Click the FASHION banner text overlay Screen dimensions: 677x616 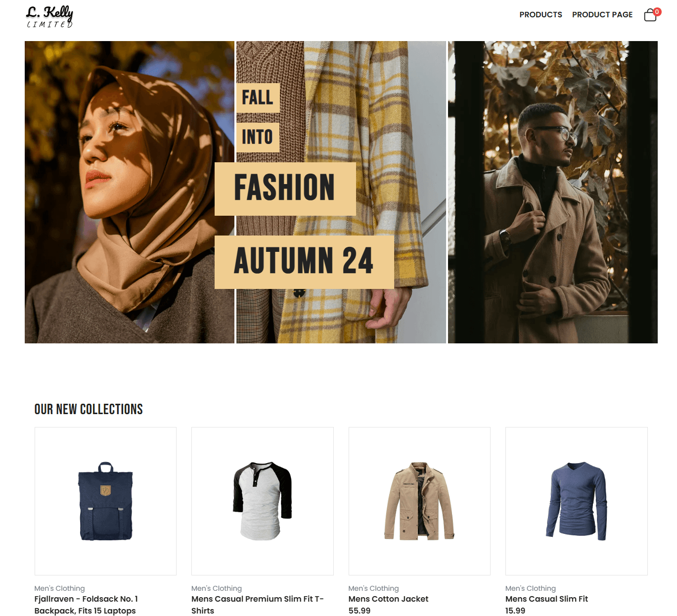pos(284,188)
